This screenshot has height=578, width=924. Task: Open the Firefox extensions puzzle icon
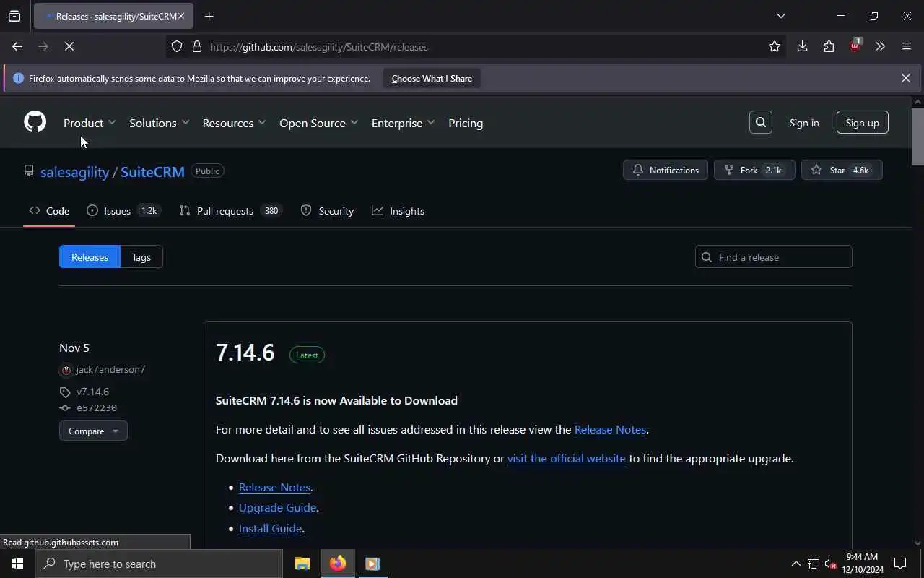pyautogui.click(x=829, y=47)
